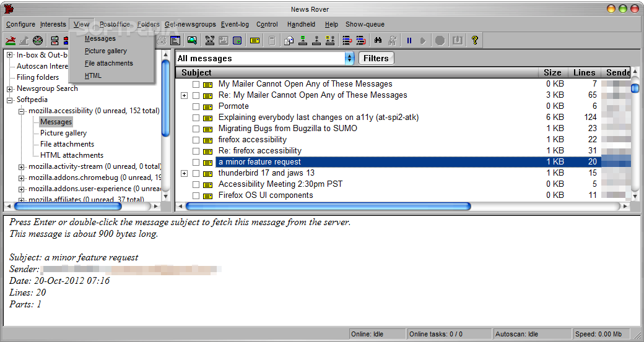Collapse the 'Softpedia' tree node

click(x=9, y=100)
